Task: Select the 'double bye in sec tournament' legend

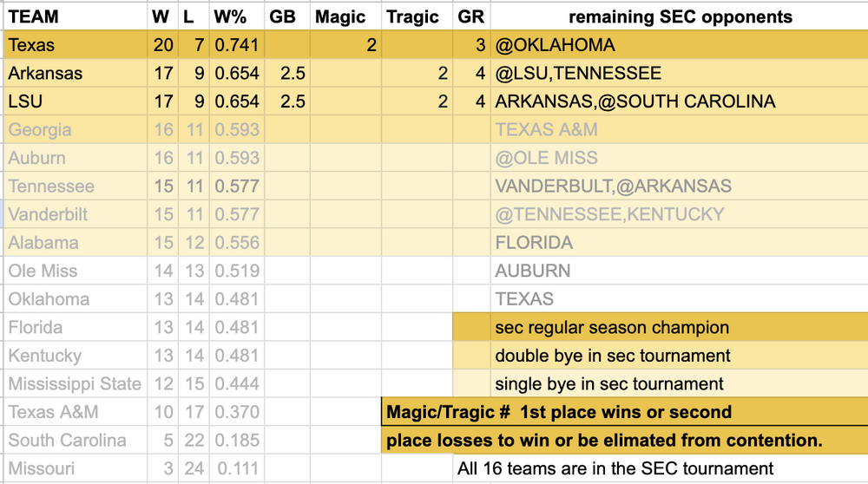Action: (660, 356)
